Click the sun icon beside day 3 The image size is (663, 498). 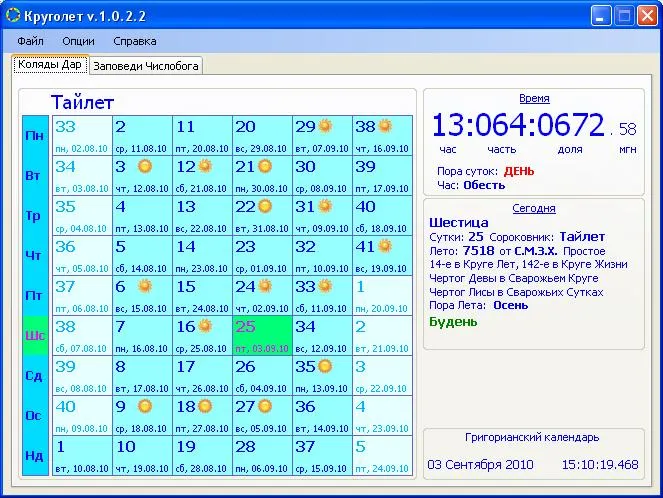[145, 166]
